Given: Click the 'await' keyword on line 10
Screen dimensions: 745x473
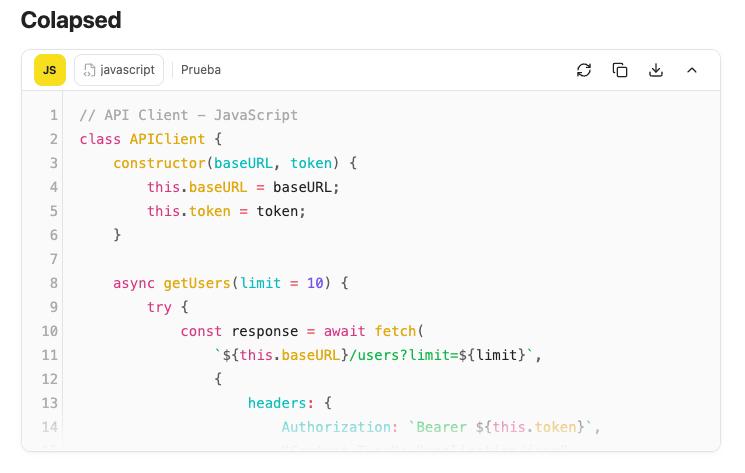Looking at the screenshot, I should [x=344, y=331].
